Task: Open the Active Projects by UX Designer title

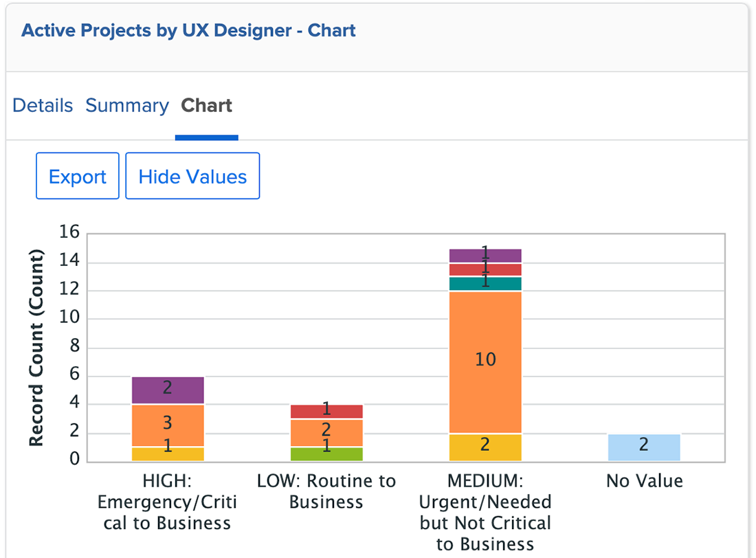Action: [x=188, y=31]
